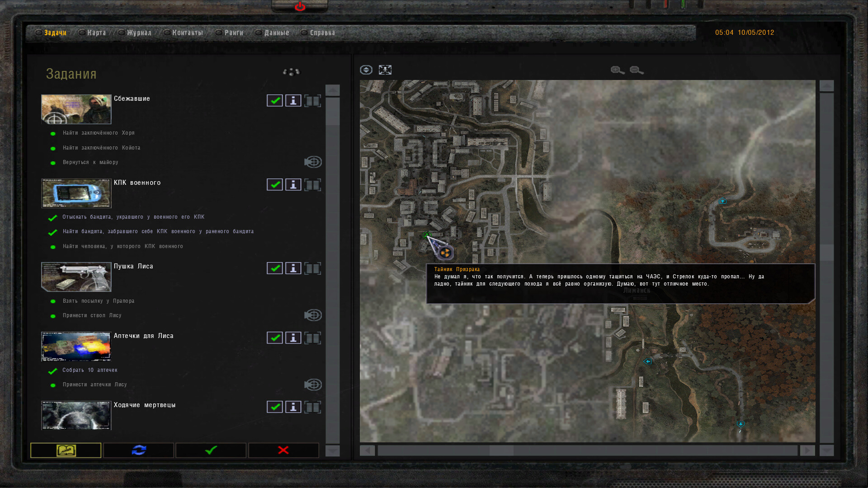Open info for Аптечки для Лиса task
868x488 pixels.
point(293,338)
